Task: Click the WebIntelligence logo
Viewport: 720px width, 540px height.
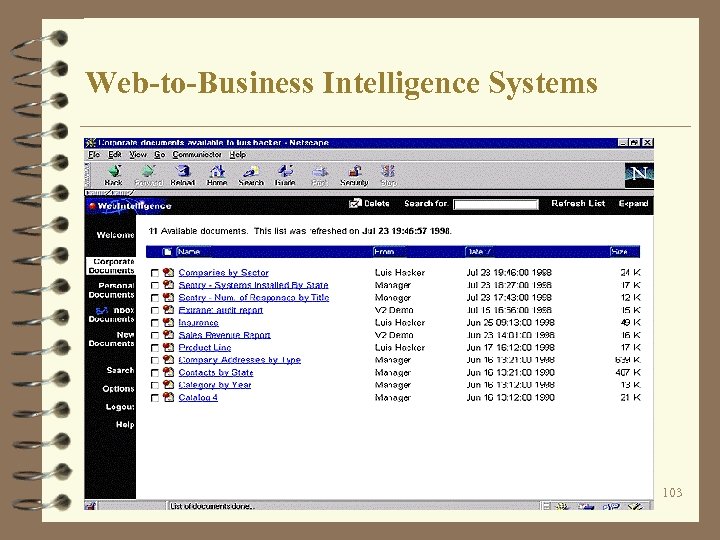Action: (130, 206)
